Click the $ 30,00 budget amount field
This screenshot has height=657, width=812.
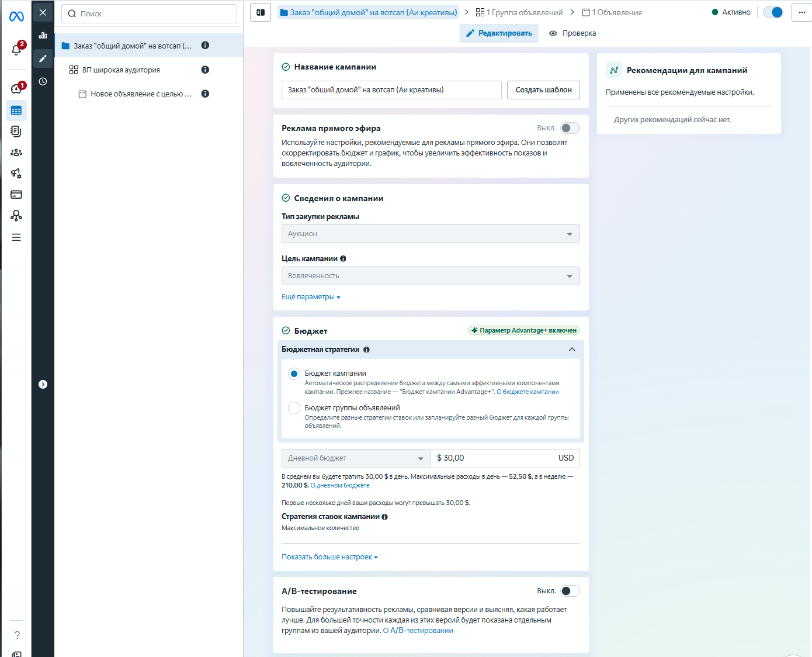[505, 458]
